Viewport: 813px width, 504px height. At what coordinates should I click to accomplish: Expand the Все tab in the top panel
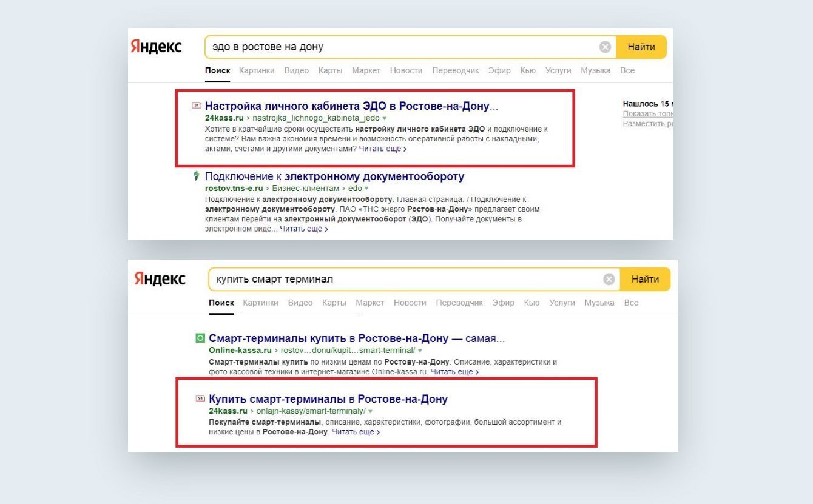[x=627, y=70]
